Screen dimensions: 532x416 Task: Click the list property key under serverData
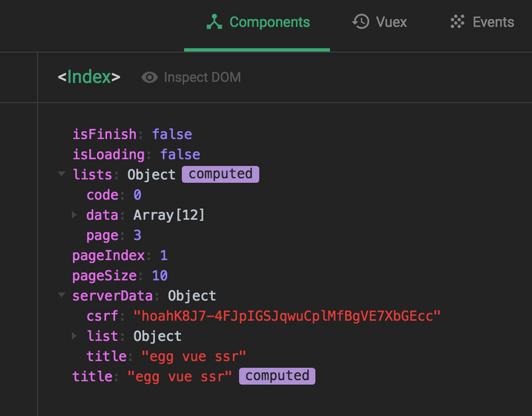(102, 336)
